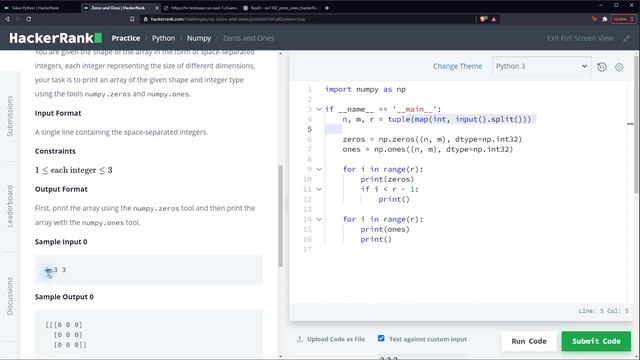The image size is (640, 360).
Task: Open the Discussions side tab
Action: [10, 296]
